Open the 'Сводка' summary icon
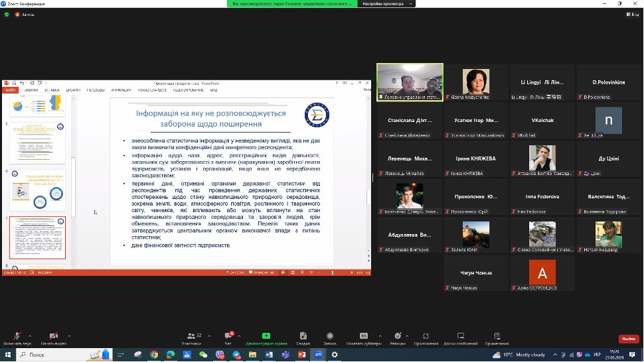Image resolution: width=644 pixels, height=362 pixels. (303, 336)
